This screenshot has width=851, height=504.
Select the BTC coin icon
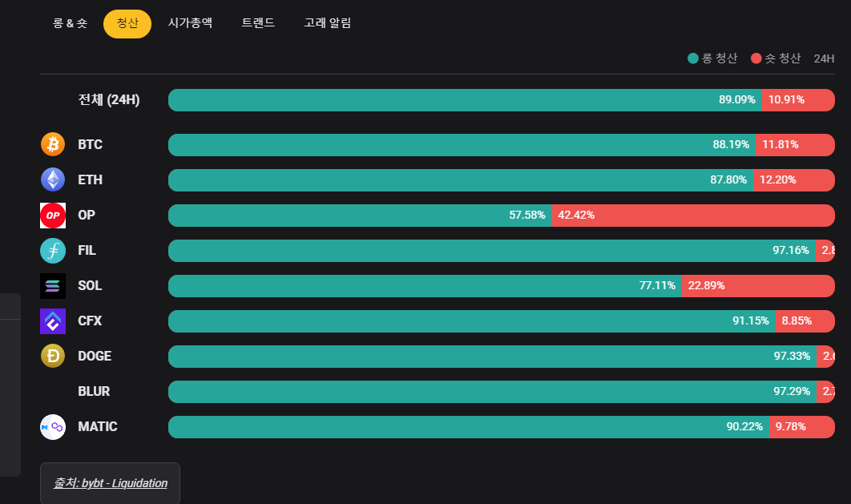click(52, 144)
